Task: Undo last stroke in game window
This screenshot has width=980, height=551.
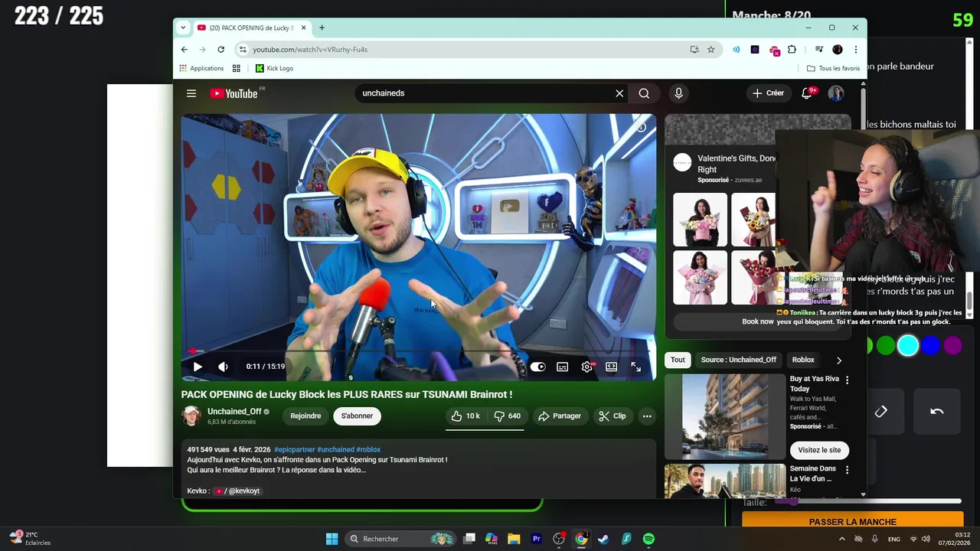Action: coord(937,412)
